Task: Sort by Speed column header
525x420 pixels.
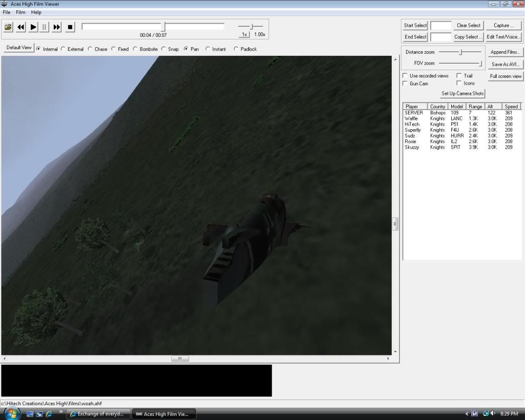Action: tap(511, 107)
